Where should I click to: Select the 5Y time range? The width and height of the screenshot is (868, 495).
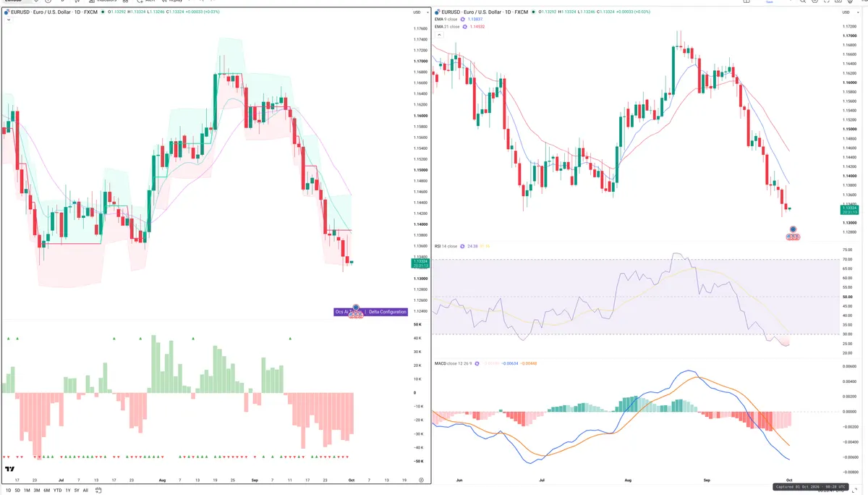[77, 491]
